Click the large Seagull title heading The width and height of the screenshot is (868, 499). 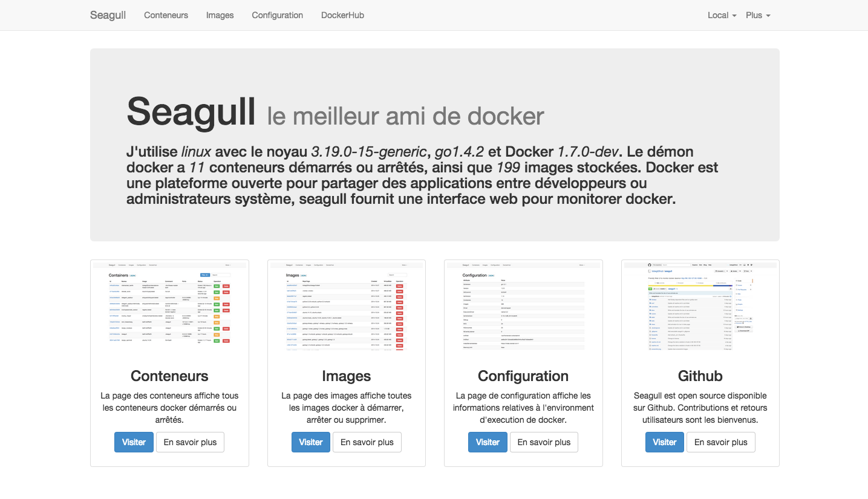[191, 112]
